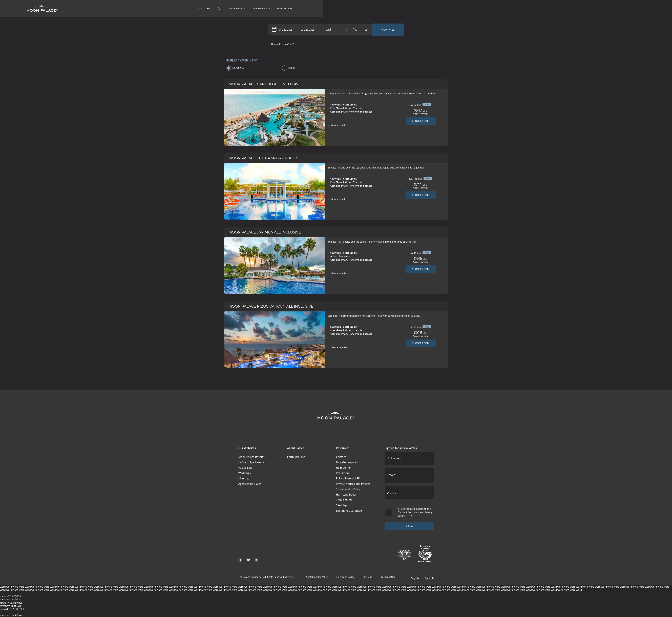The image size is (672, 617).
Task: Choose room for Moon Palace Cancun
Action: click(x=421, y=121)
